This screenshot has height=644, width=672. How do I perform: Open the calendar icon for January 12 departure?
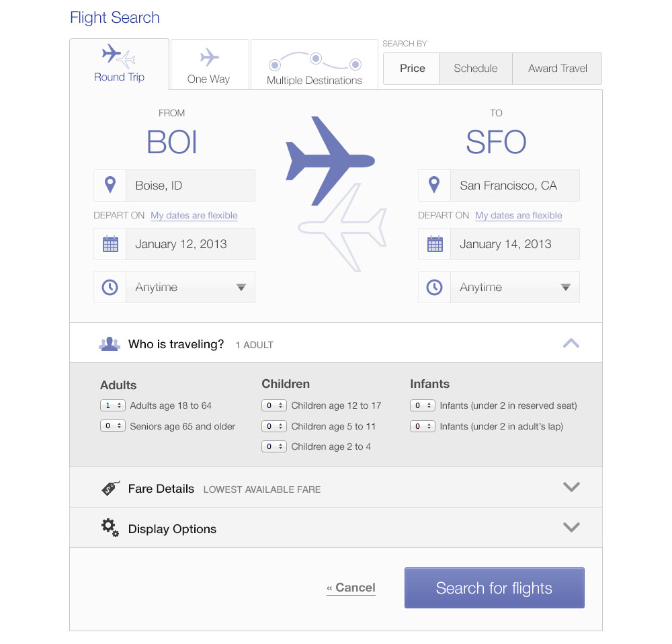(110, 243)
